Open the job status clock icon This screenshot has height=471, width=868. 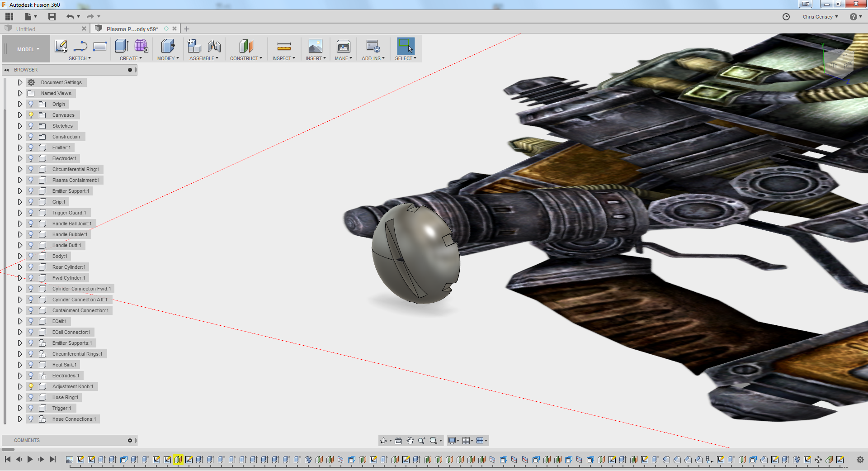786,17
